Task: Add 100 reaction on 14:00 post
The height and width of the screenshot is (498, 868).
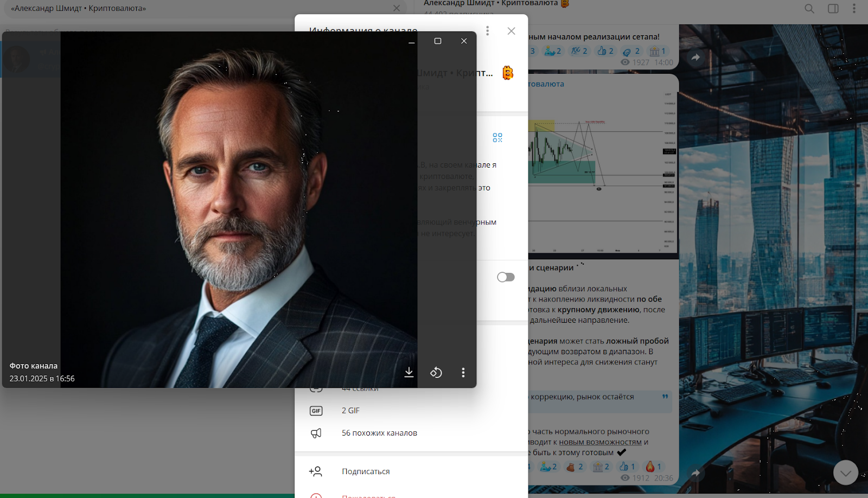Action: (x=579, y=51)
